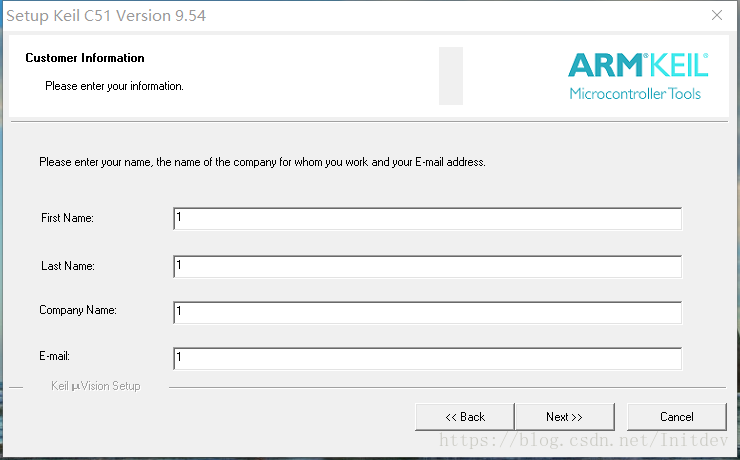Click the E-mail label
The width and height of the screenshot is (740, 460).
click(x=54, y=356)
